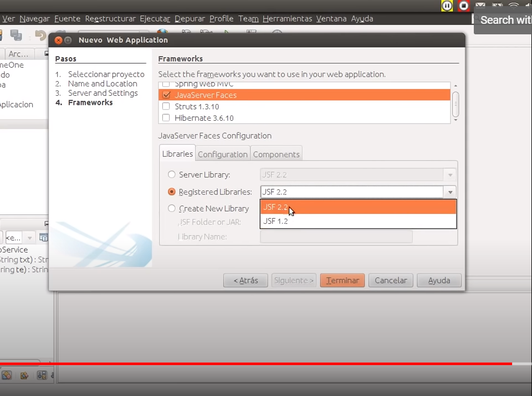Click the red progress bar at the bottom
Screen dimensions: 532x396
tap(277, 364)
